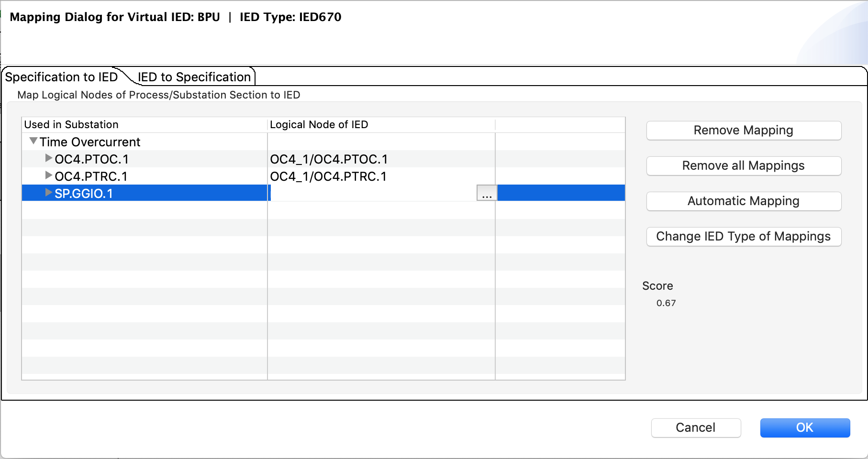Open the ellipsis browse button for SP.GGIO.1
The width and height of the screenshot is (868, 459).
click(x=487, y=193)
